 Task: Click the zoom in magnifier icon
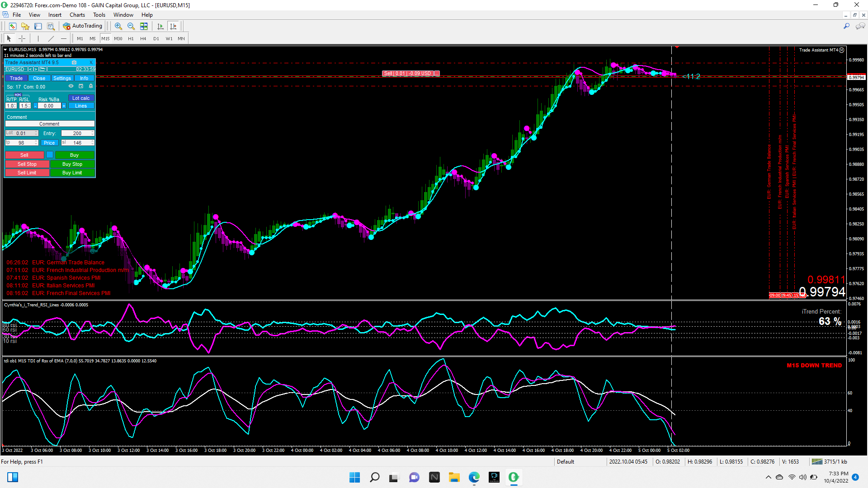[118, 26]
